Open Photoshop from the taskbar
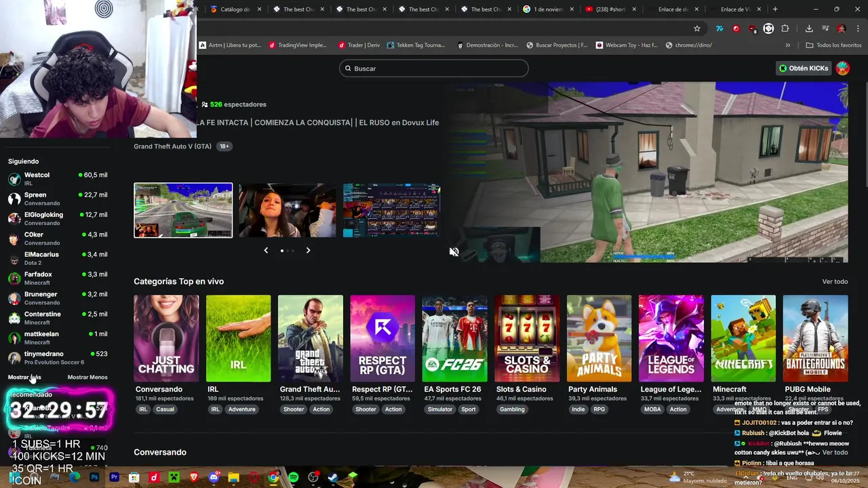This screenshot has height=488, width=868. tap(94, 477)
